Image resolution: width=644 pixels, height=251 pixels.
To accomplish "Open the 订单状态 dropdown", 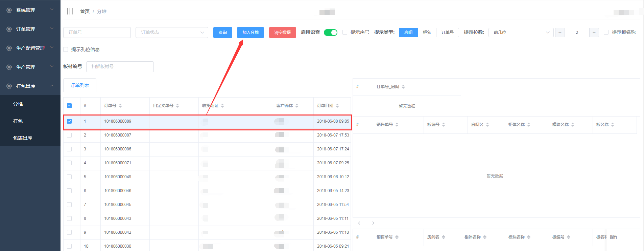I will coord(172,33).
